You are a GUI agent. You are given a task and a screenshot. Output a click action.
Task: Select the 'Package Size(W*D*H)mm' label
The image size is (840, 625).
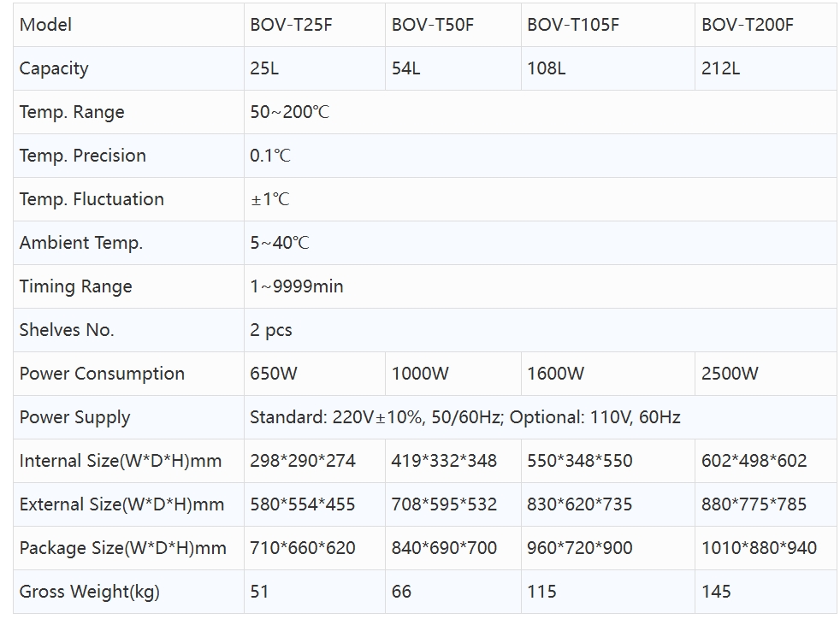click(122, 548)
